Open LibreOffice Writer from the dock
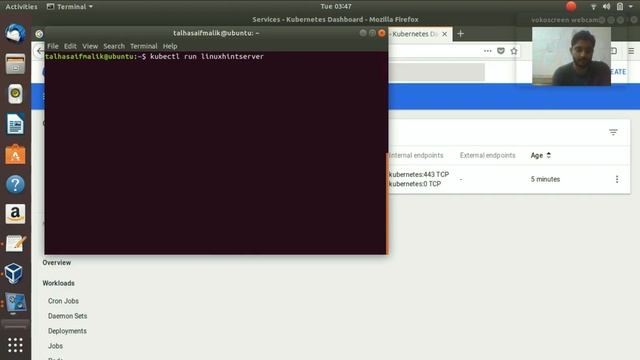Viewport: 640px width, 360px height. tap(15, 124)
